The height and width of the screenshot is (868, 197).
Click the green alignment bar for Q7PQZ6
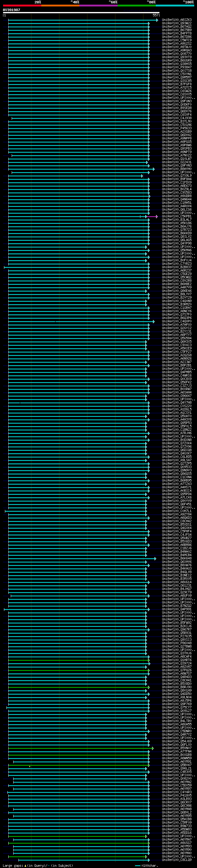tap(79, 670)
